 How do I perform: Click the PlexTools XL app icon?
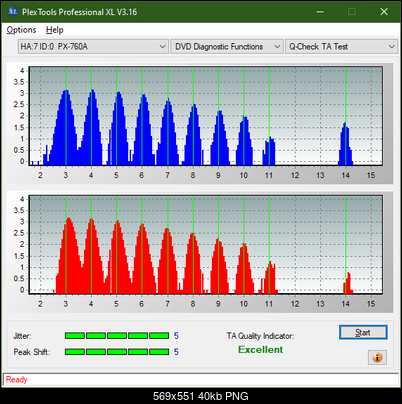[x=13, y=12]
